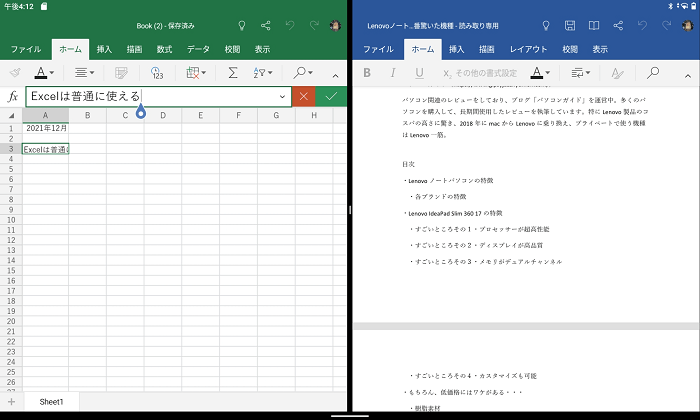Click Word paragraph formatting icon

[x=577, y=72]
